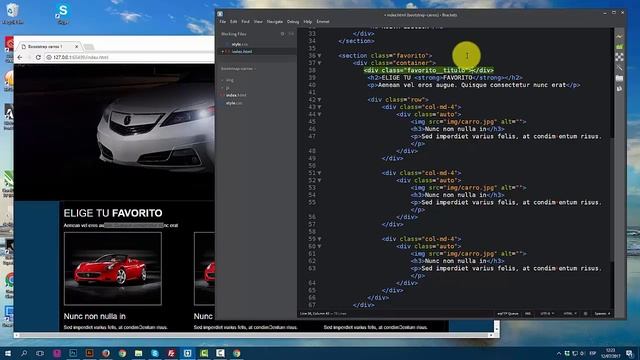Click the eqFTP Queue status bar button

[x=508, y=314]
